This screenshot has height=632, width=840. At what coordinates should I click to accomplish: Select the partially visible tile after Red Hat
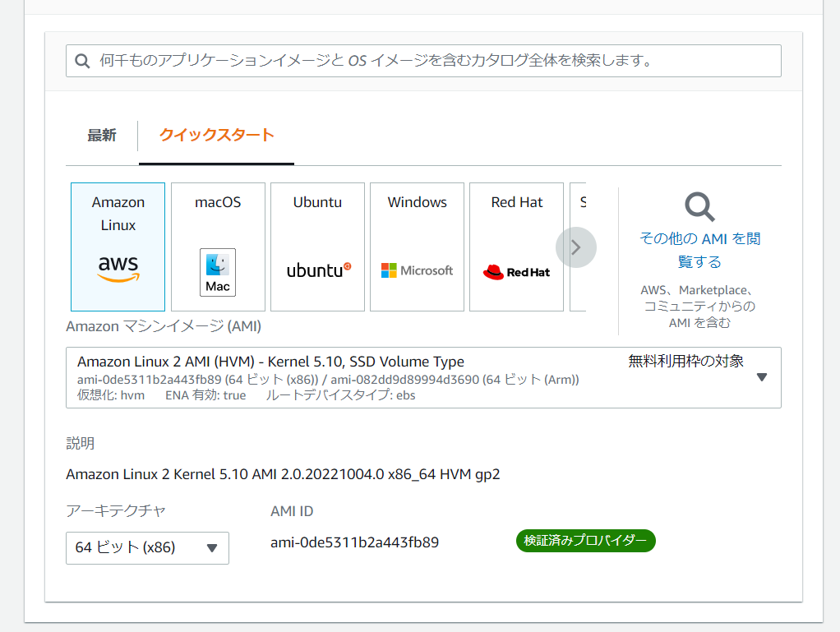tap(579, 247)
